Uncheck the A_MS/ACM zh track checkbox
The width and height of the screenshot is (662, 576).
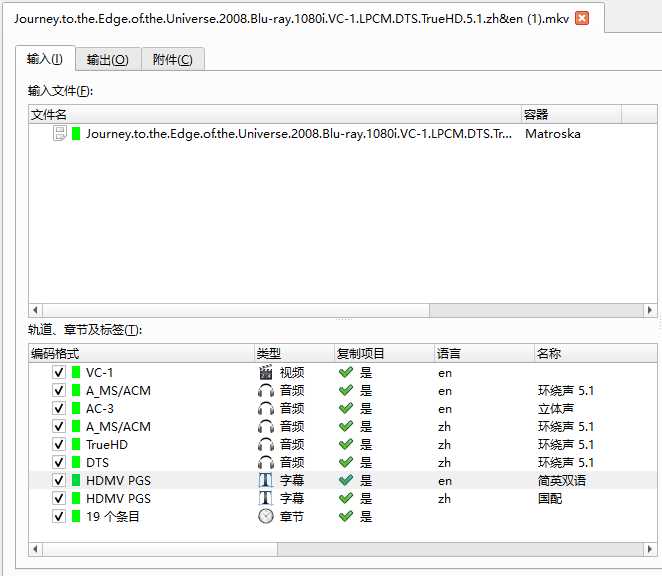click(x=59, y=427)
